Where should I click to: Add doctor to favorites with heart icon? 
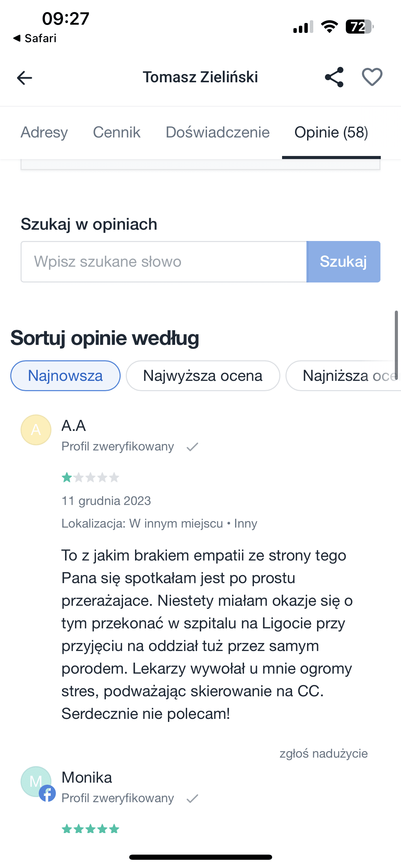372,77
